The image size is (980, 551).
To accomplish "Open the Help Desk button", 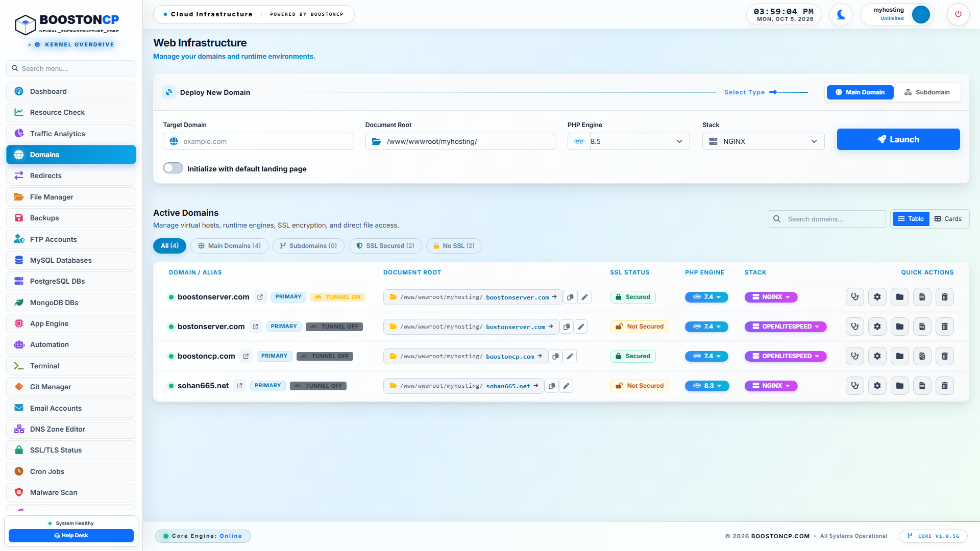I will tap(71, 536).
